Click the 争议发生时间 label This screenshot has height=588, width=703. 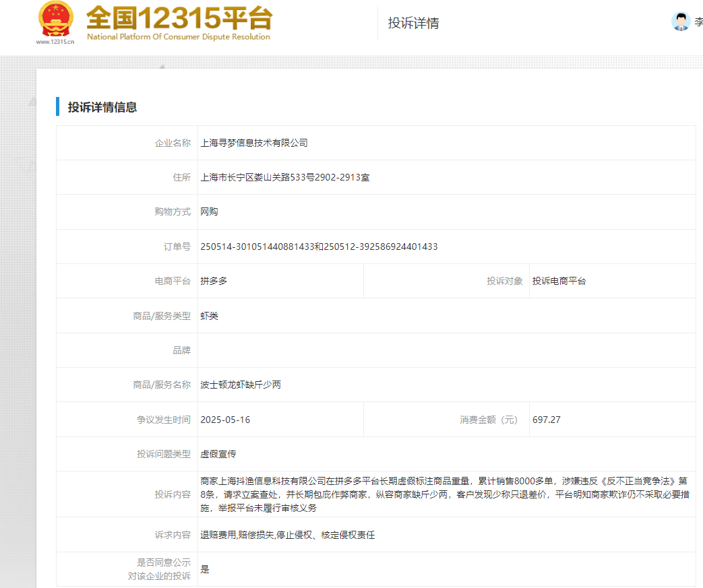(x=164, y=420)
